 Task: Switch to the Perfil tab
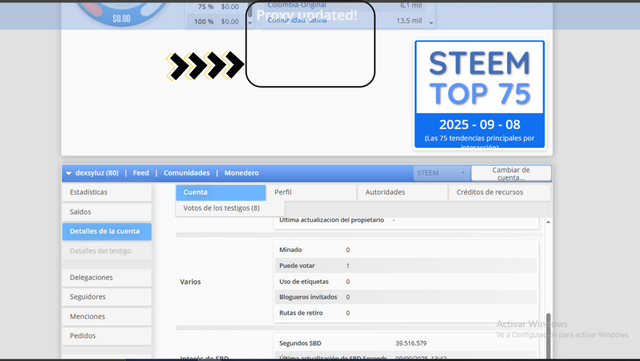pos(312,192)
